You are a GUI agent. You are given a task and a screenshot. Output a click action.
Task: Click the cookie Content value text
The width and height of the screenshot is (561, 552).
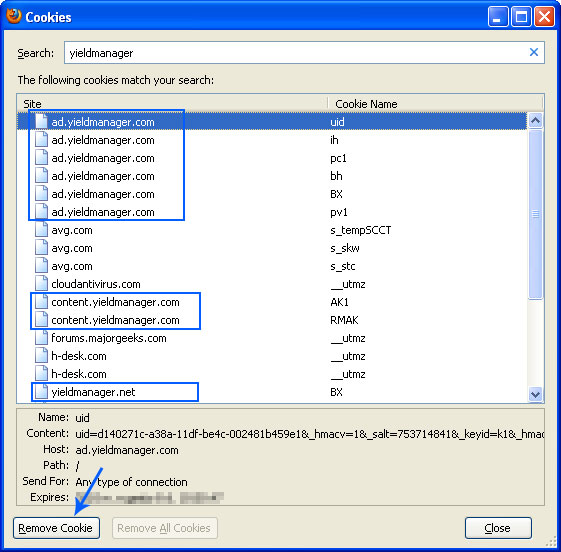(x=309, y=434)
